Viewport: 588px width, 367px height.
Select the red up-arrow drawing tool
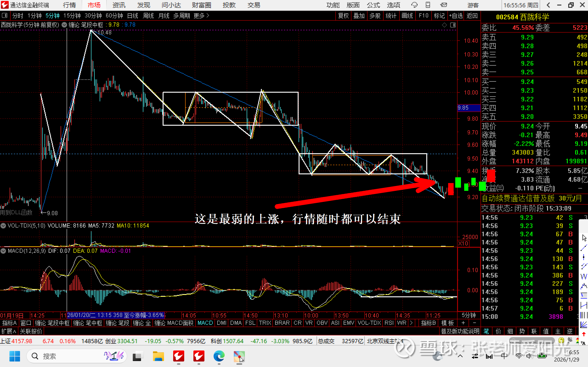584,334
